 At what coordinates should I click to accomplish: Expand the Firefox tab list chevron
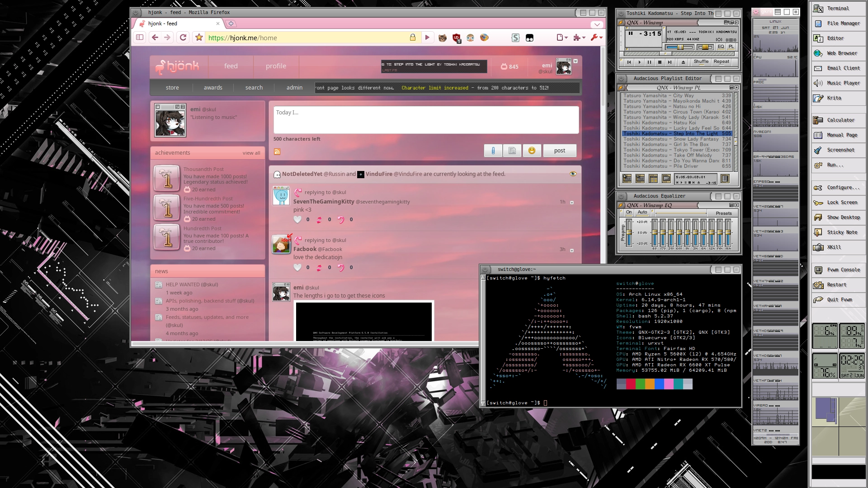point(597,24)
